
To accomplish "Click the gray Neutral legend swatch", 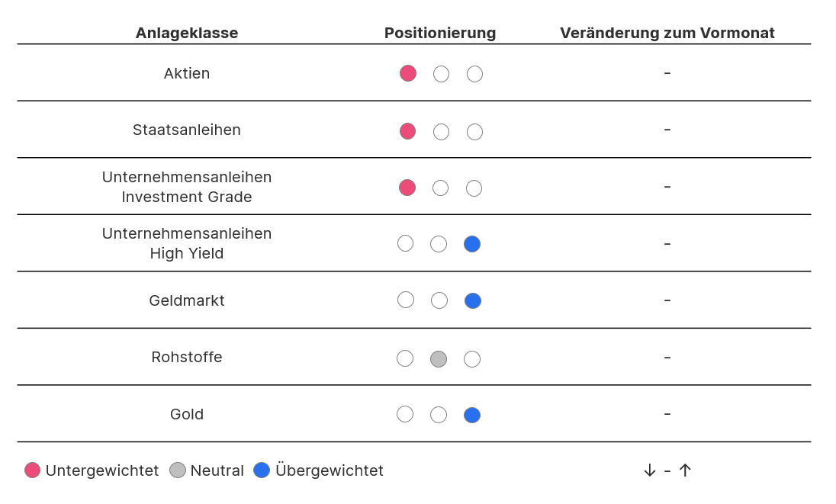I will point(178,470).
